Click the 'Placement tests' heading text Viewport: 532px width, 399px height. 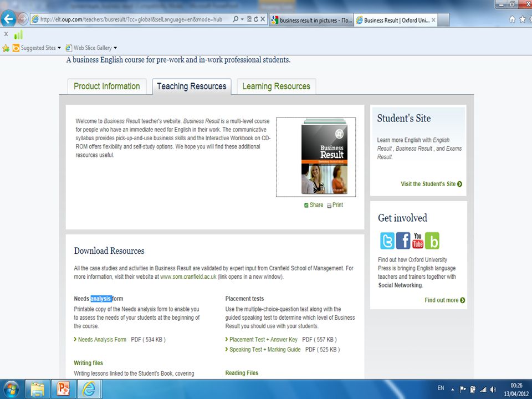[x=244, y=299]
